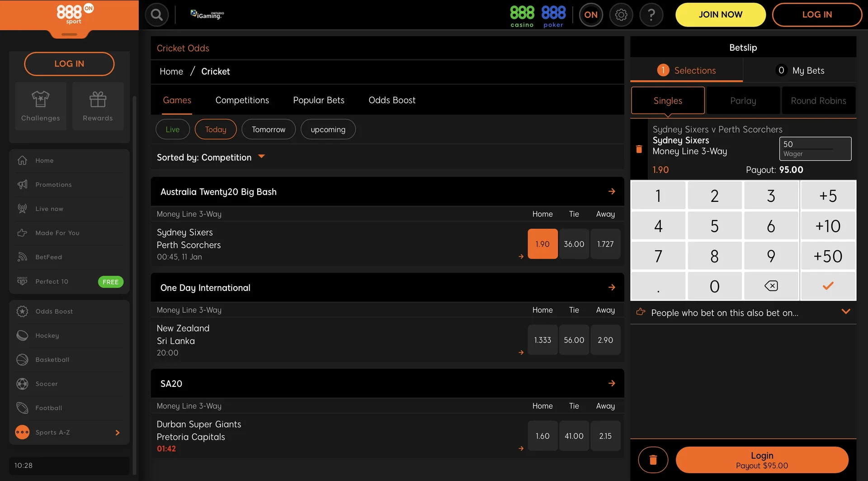Remove Sydney Sixers selection with trash icon
The height and width of the screenshot is (481, 868).
pyautogui.click(x=639, y=149)
